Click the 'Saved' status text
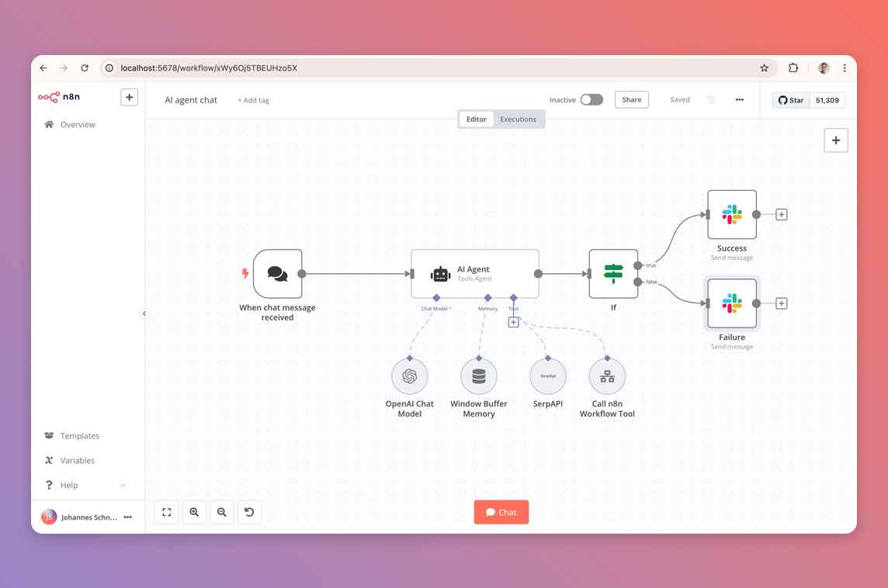 pos(680,99)
